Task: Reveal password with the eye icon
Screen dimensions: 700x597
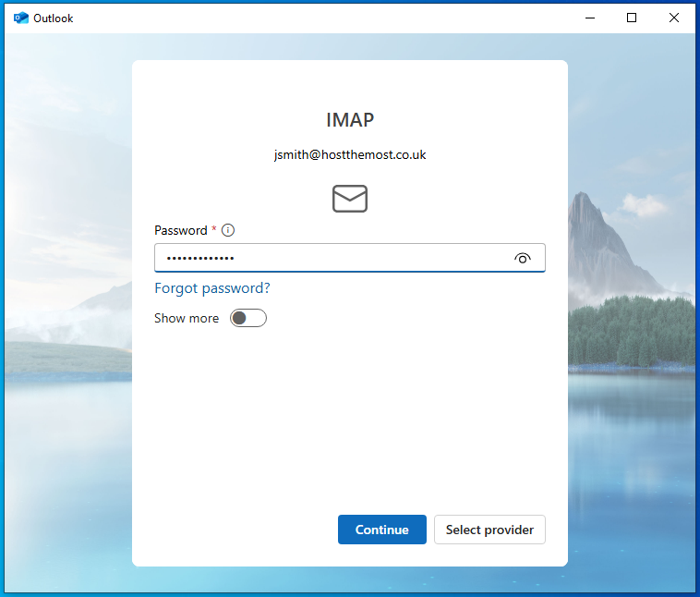Action: point(522,258)
